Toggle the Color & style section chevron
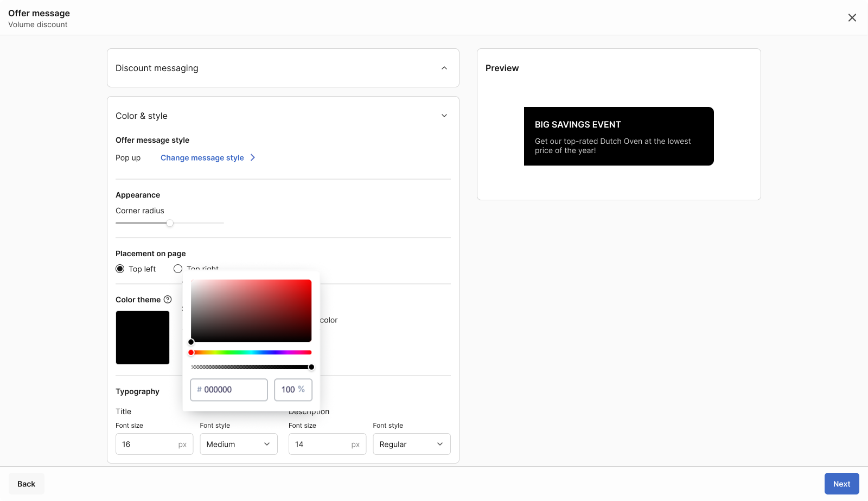The image size is (868, 501). (444, 116)
